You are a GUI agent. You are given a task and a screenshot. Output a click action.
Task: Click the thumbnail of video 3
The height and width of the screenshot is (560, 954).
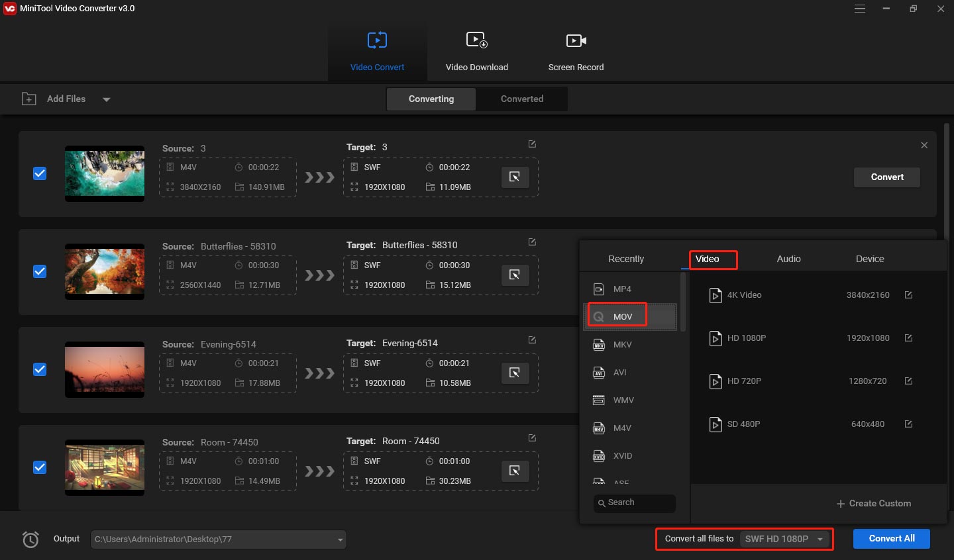tap(105, 173)
